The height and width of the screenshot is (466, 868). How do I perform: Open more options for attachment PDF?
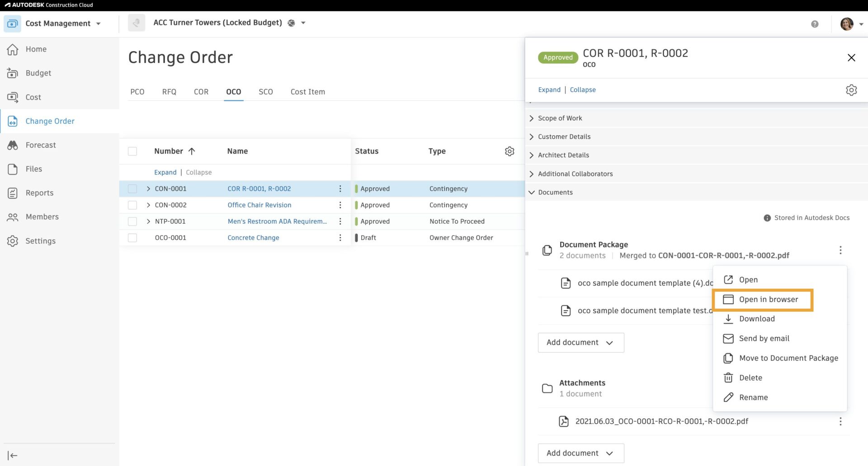(x=840, y=421)
